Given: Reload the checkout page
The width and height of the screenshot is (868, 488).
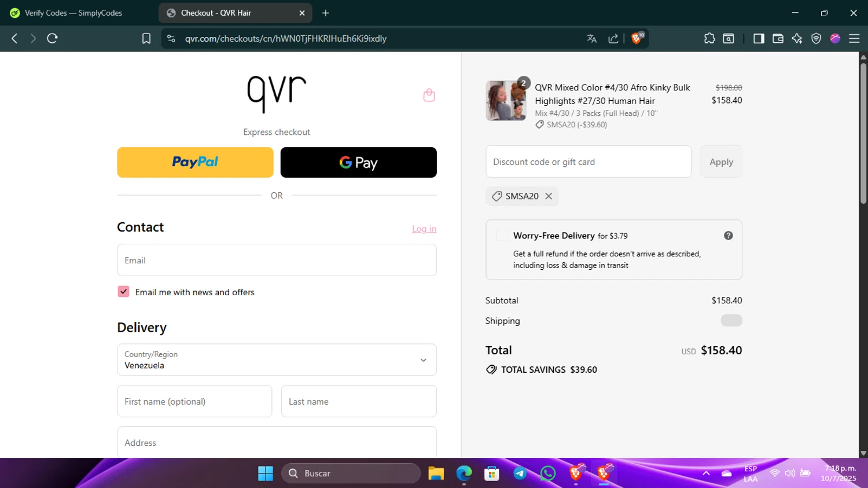Looking at the screenshot, I should [x=53, y=38].
